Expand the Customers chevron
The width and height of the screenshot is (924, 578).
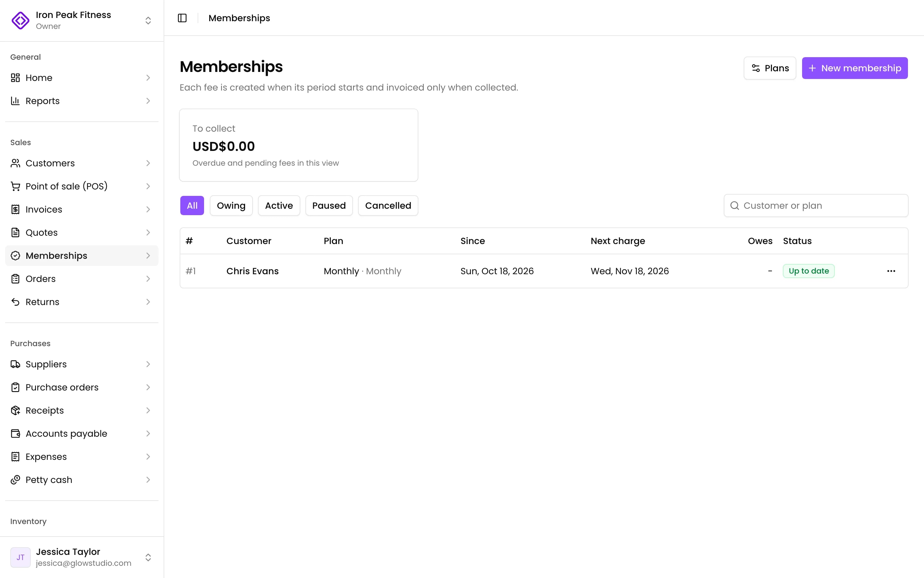[148, 163]
